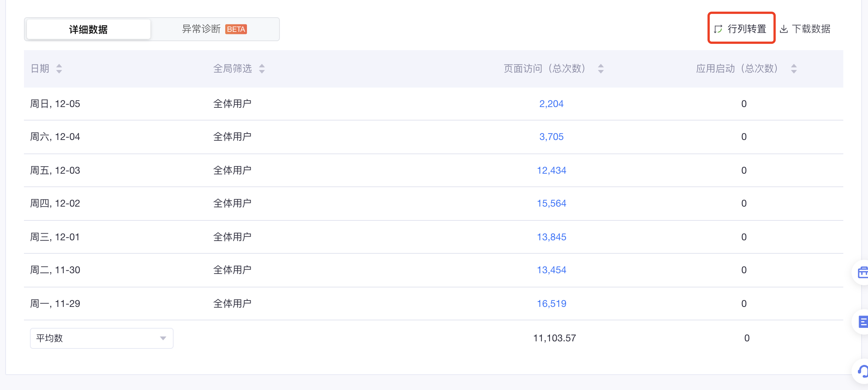The image size is (868, 390).
Task: Open page visits value 16,519
Action: 551,304
